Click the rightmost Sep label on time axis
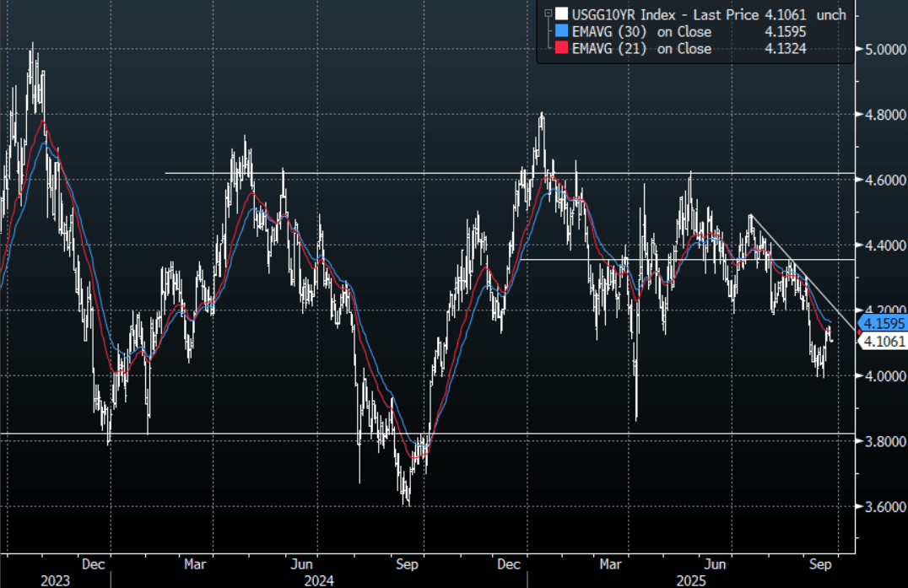Image resolution: width=908 pixels, height=588 pixels. click(816, 563)
